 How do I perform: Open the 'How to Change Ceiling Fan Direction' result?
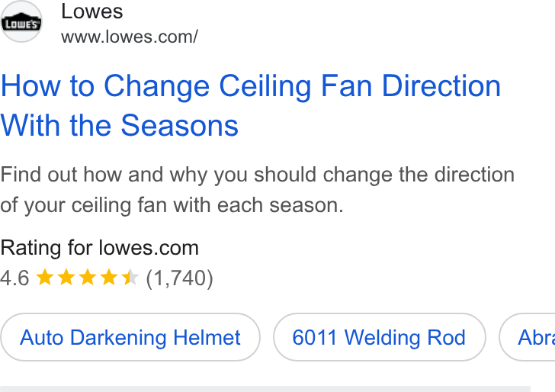pos(251,86)
